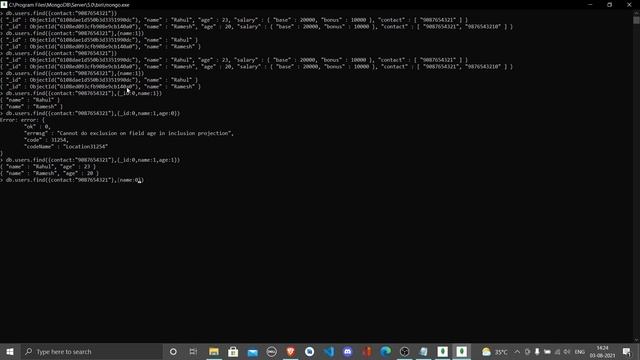Minimize the mongo shell window
Viewport: 640px width, 360px height.
(590, 4)
